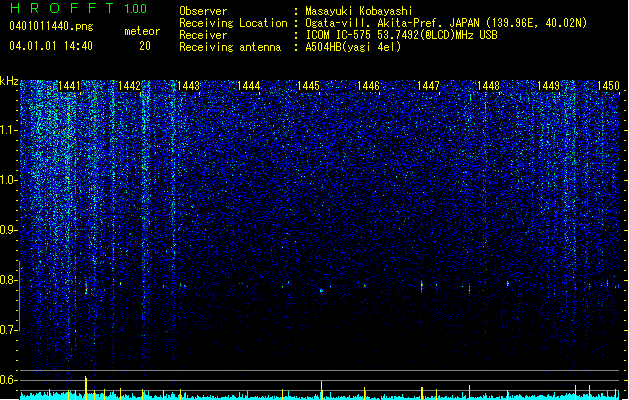Click the 1445 time axis label
The height and width of the screenshot is (400, 629).
click(x=308, y=86)
